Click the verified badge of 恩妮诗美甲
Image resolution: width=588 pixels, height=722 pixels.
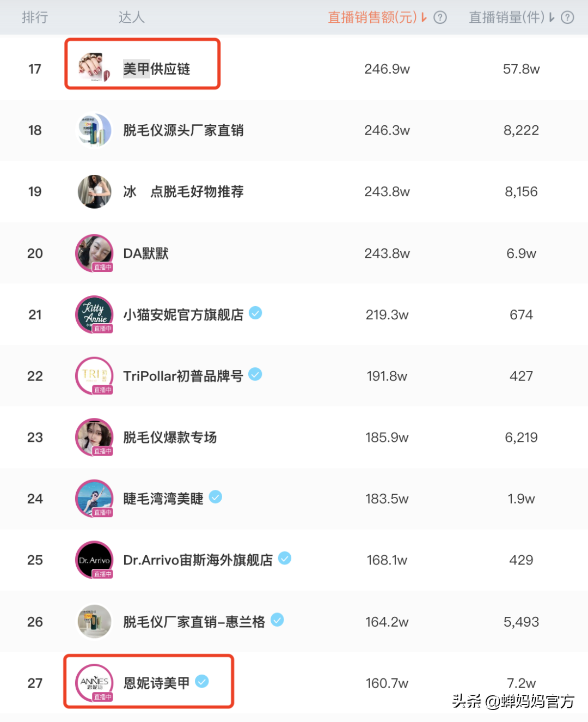point(203,681)
